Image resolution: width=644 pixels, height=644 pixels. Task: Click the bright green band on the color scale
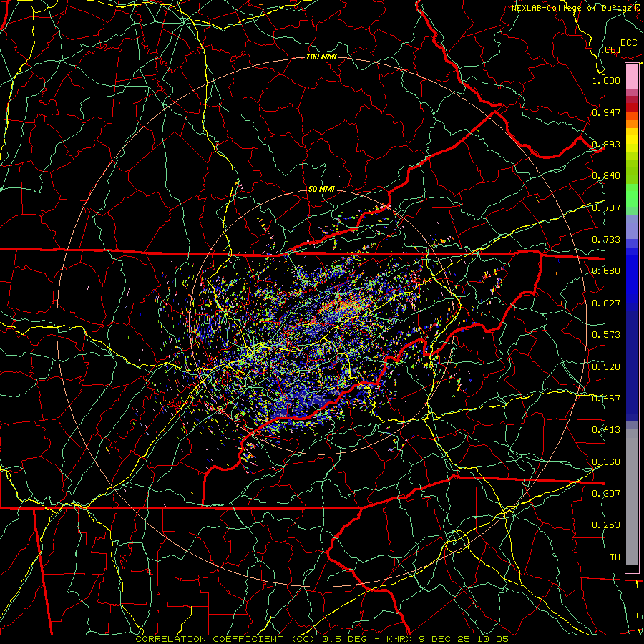tap(632, 195)
